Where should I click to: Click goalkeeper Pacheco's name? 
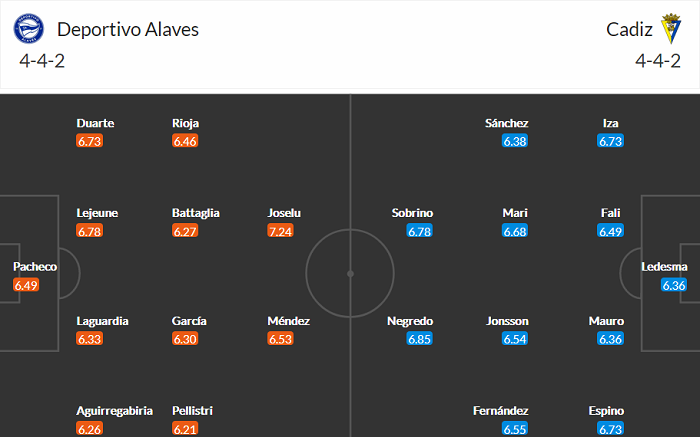pyautogui.click(x=35, y=267)
